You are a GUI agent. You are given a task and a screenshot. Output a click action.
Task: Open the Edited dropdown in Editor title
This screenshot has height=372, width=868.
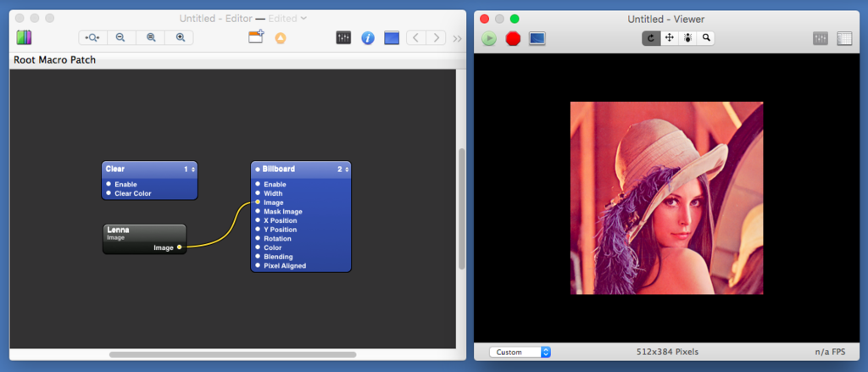click(x=287, y=19)
